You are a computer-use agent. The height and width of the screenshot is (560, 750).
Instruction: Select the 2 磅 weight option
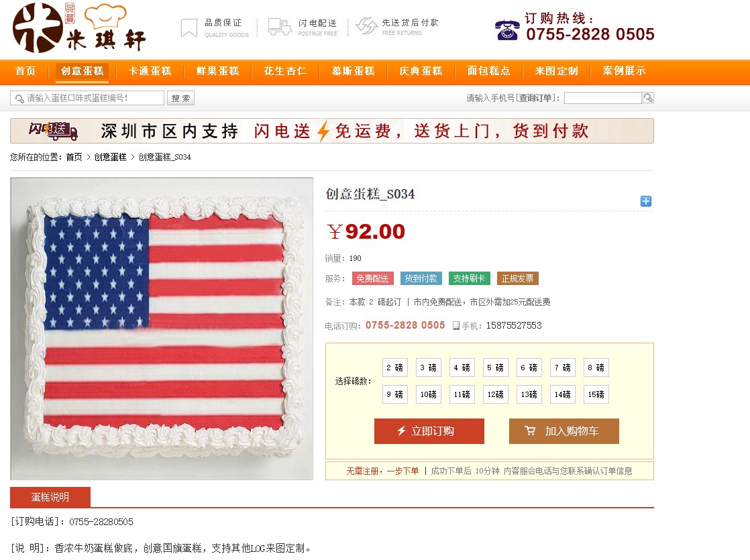pos(395,368)
